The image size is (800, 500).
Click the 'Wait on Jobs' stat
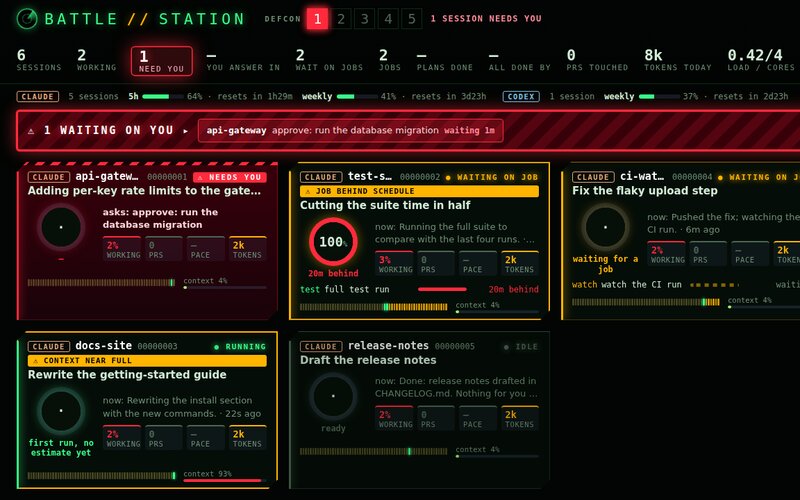pos(329,60)
